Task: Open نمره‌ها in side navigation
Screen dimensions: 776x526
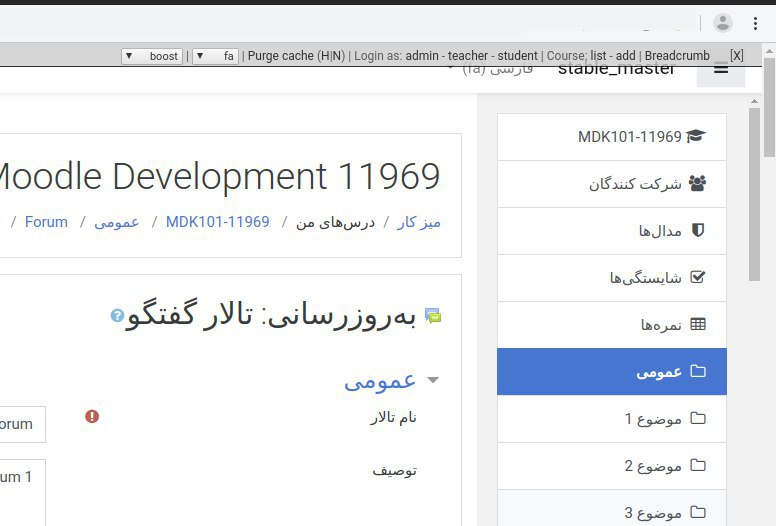Action: pos(612,325)
